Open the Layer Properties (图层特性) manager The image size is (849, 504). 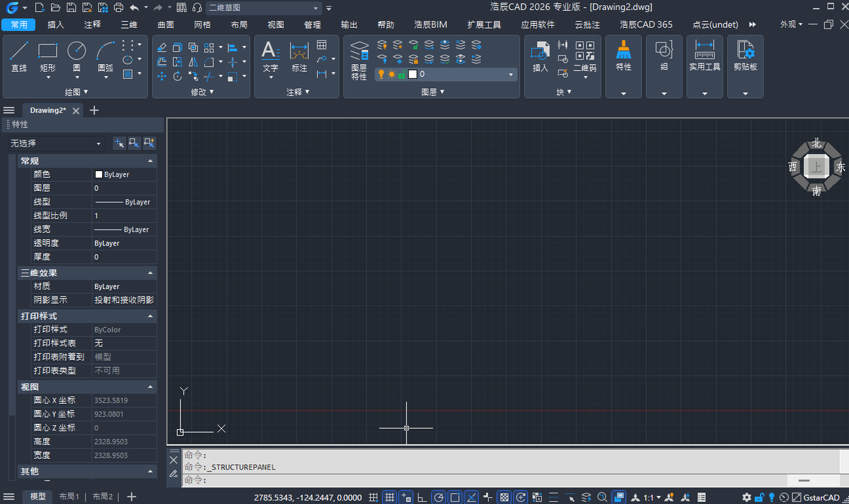[359, 60]
